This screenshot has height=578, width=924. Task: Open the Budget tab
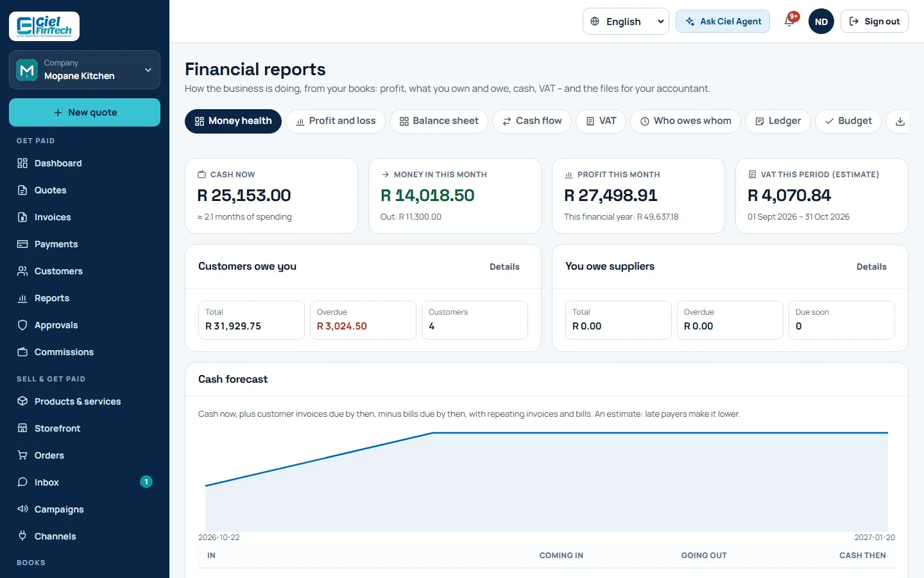[x=848, y=121]
